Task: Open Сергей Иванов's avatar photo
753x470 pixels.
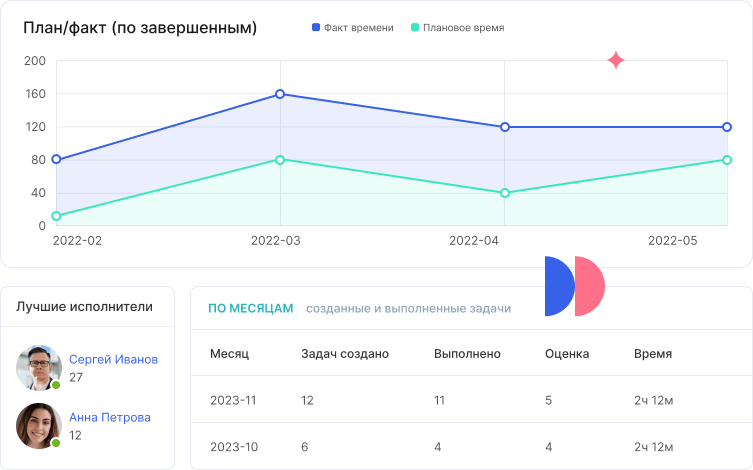Action: (x=38, y=368)
